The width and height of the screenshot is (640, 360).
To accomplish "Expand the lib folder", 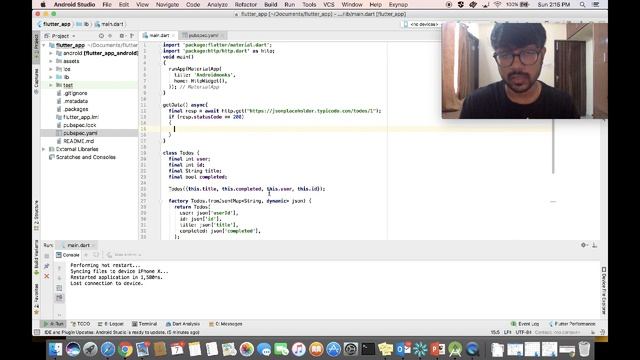I will point(51,77).
